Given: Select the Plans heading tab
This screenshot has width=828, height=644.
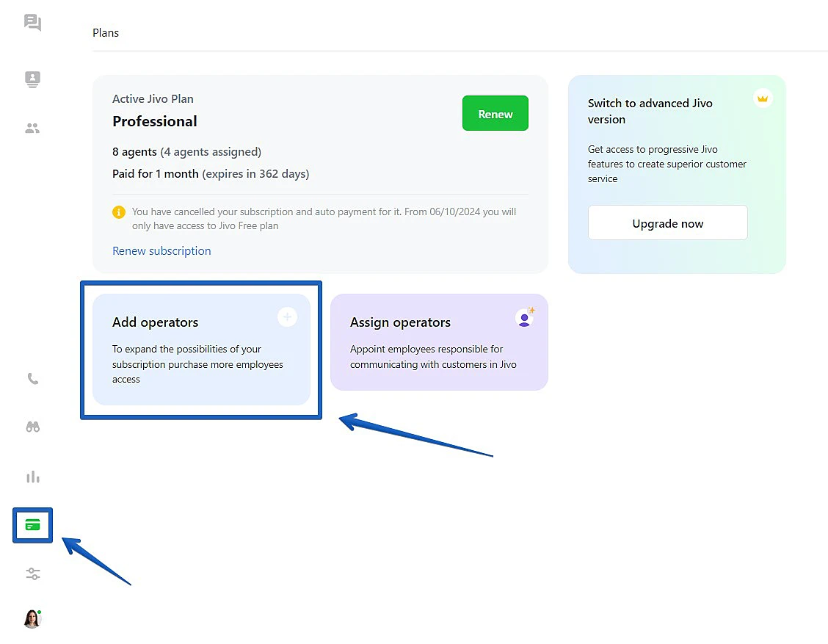Looking at the screenshot, I should click(106, 33).
